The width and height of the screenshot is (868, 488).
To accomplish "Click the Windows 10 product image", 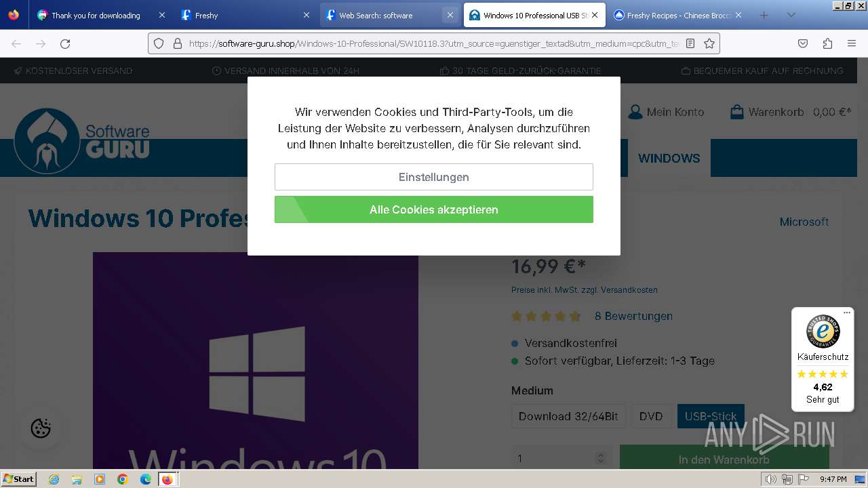I will pos(256,361).
